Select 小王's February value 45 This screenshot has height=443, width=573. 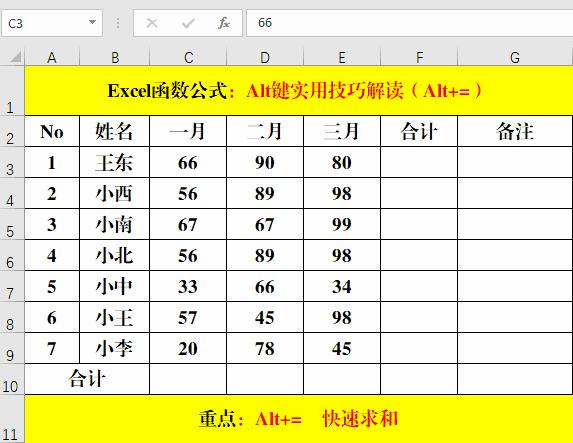(265, 317)
